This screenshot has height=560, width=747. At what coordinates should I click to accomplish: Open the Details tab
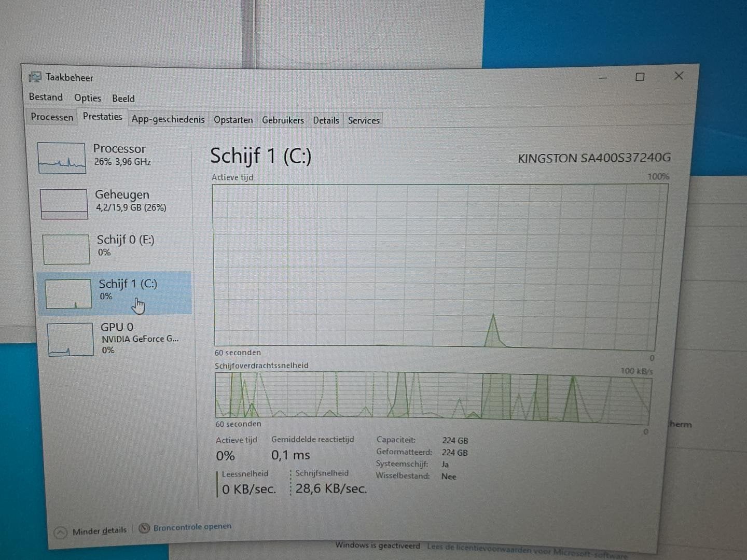(326, 120)
